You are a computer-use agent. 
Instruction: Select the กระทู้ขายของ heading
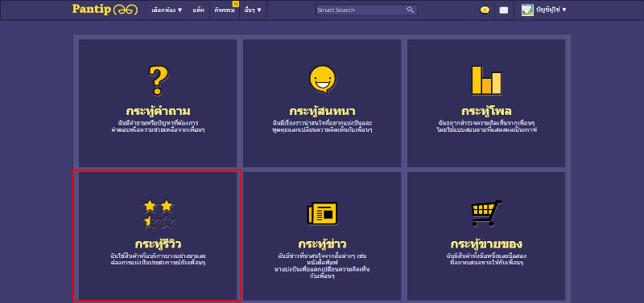(487, 244)
